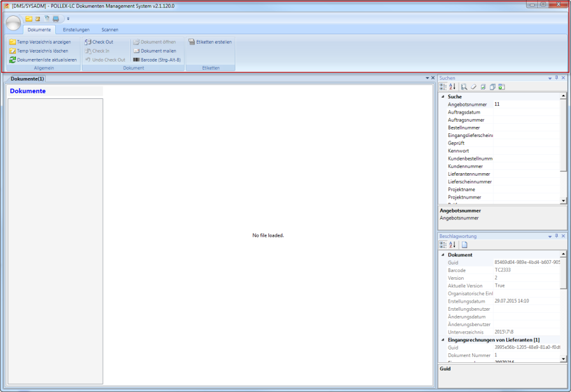Toggle alphabetical sort in Suchen panel
The width and height of the screenshot is (571, 392).
pyautogui.click(x=452, y=86)
